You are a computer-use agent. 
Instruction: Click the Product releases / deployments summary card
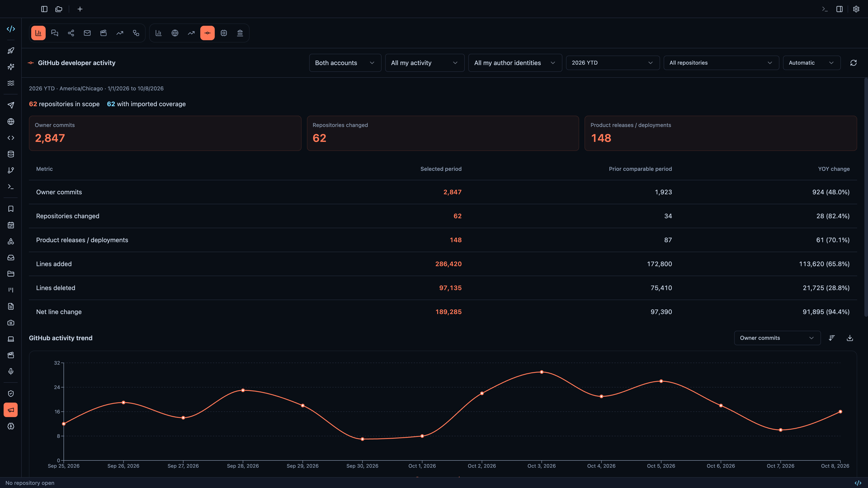(720, 133)
